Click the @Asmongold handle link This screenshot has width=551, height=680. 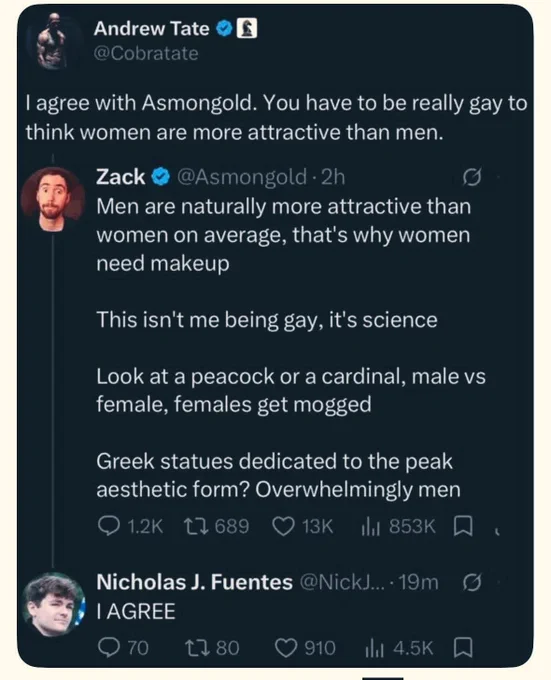(x=242, y=177)
